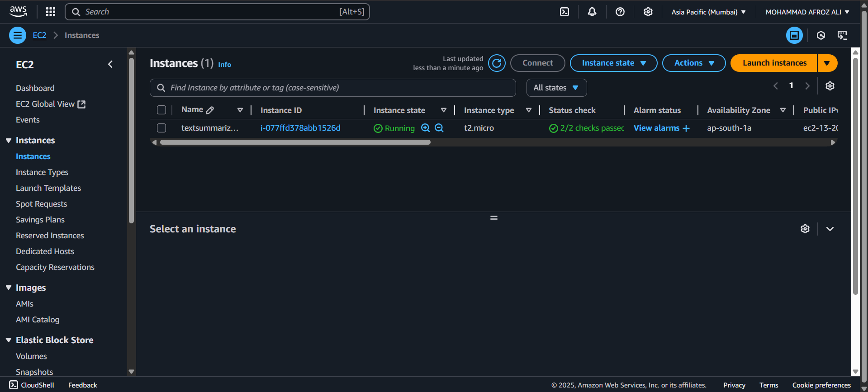Collapse the EC2 sidebar with the arrow

(110, 64)
